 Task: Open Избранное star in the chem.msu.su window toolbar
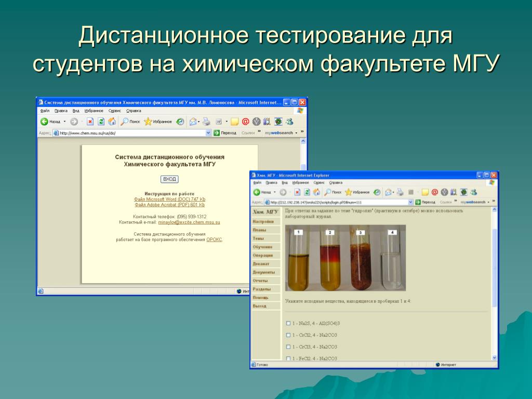[158, 122]
